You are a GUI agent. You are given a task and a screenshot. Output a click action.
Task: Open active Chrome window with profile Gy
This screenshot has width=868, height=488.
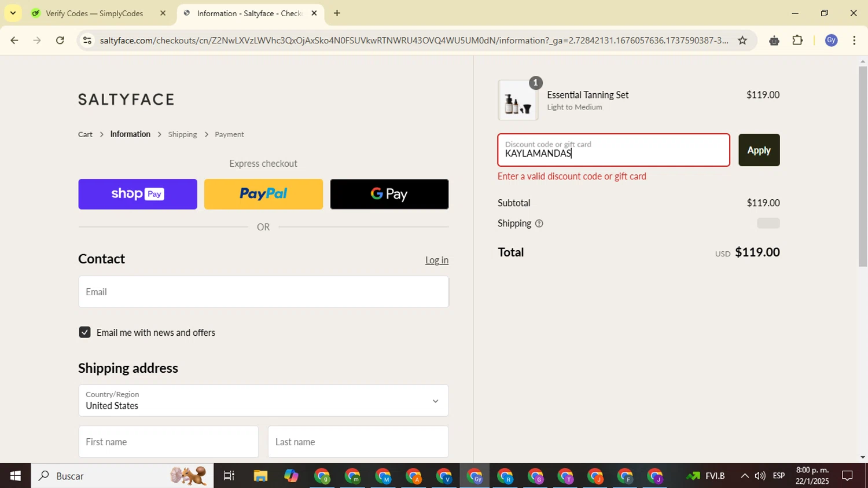(475, 476)
